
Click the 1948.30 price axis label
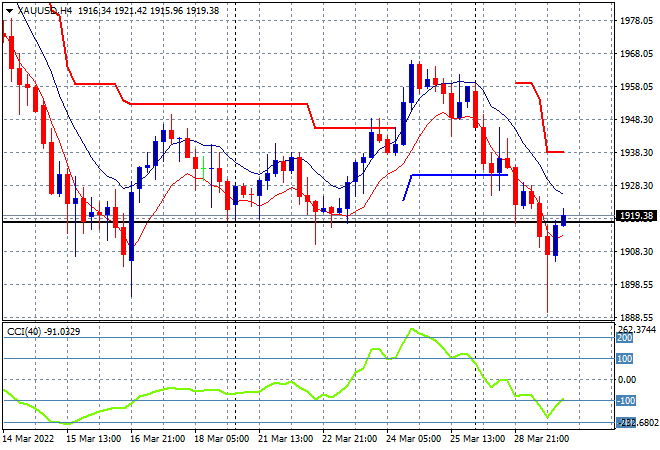[637, 120]
